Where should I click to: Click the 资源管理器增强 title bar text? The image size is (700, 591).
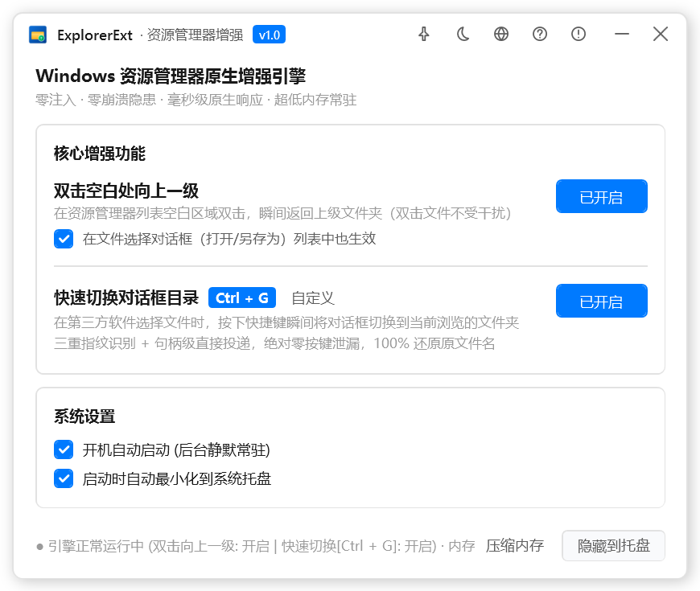195,35
